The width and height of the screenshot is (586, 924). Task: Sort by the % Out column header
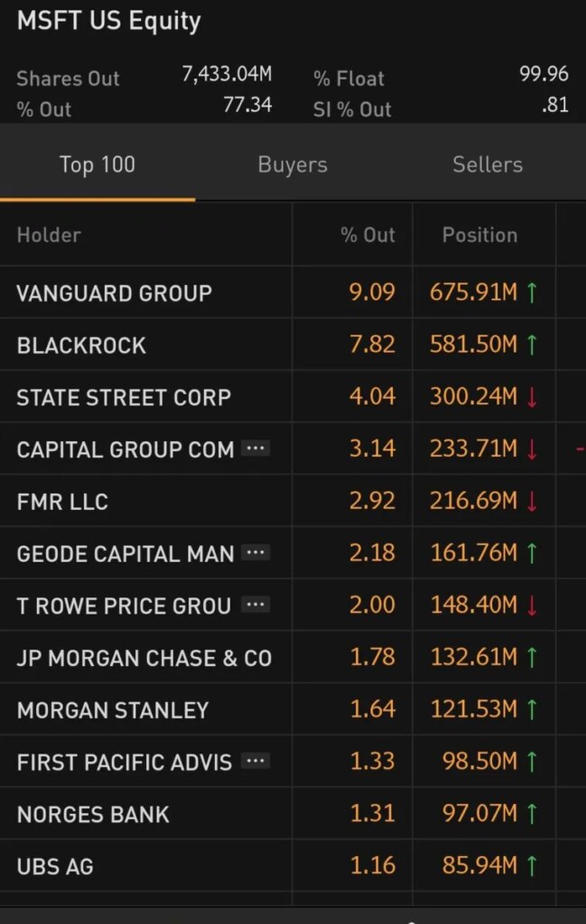click(x=367, y=236)
